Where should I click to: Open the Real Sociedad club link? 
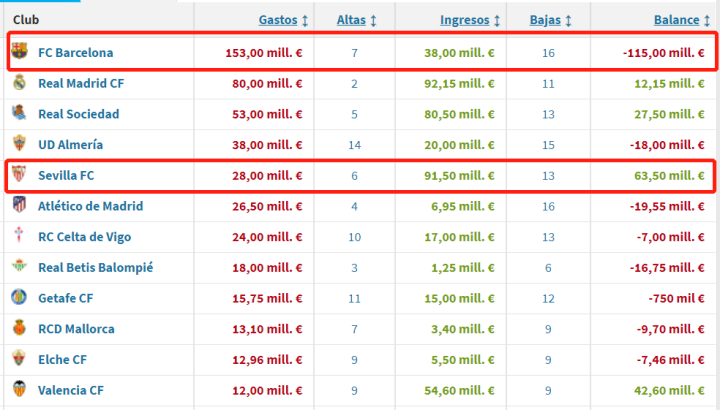(x=79, y=114)
